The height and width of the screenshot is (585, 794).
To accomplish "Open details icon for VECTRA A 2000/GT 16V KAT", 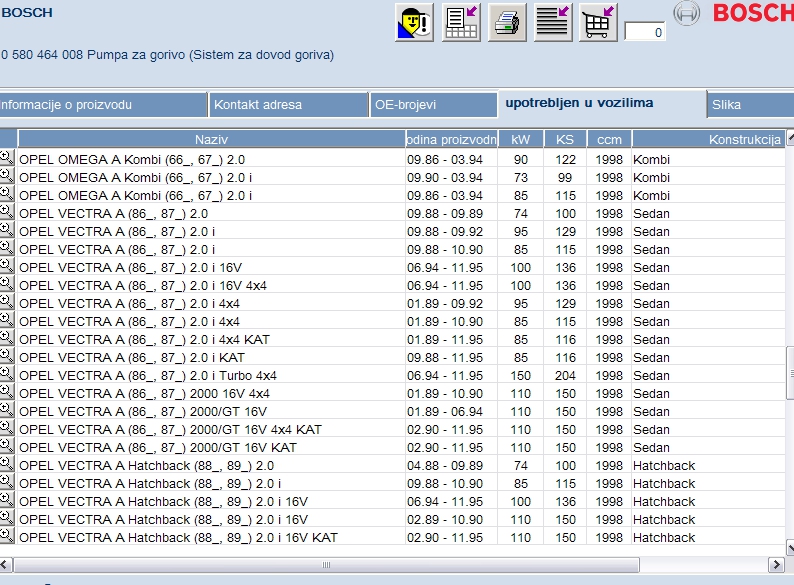I will [x=7, y=445].
